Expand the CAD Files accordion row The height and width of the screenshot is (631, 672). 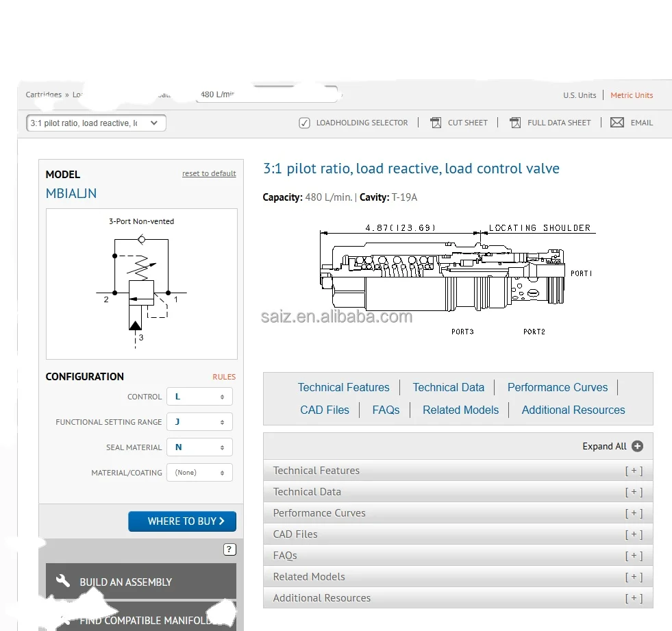tap(458, 534)
